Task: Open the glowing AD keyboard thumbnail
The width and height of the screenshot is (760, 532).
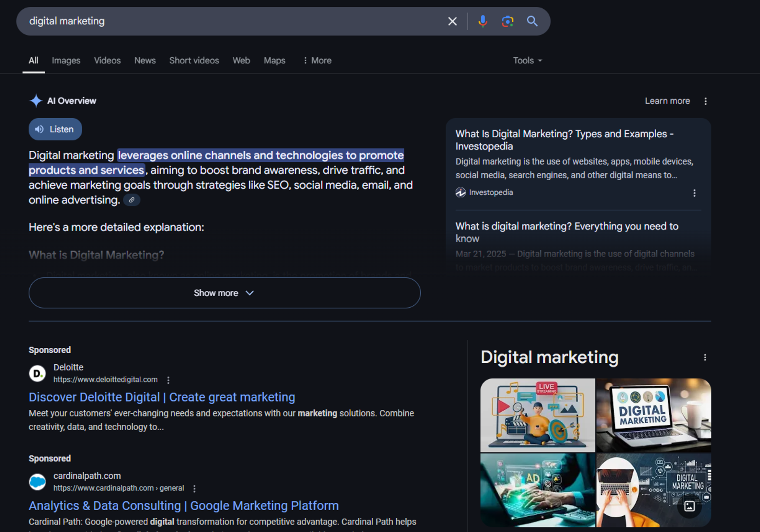Action: click(538, 490)
